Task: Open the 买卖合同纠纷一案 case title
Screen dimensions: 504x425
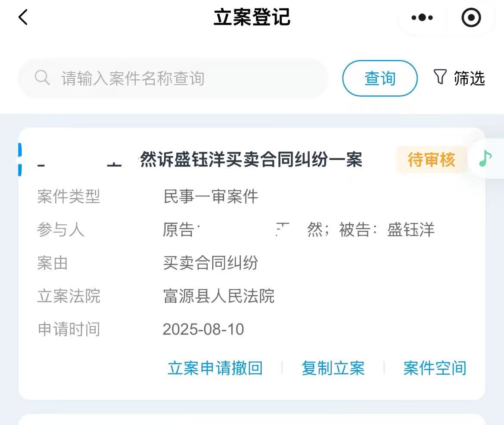Action: [x=251, y=160]
